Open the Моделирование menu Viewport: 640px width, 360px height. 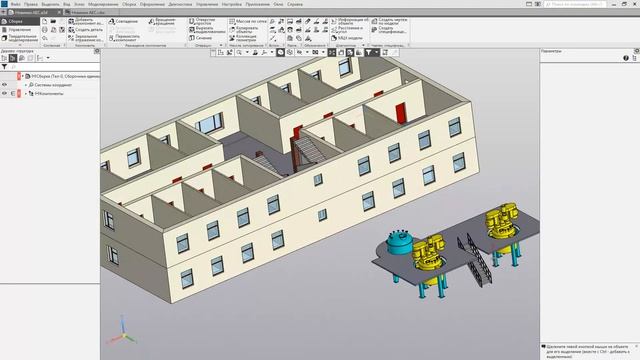coord(103,4)
